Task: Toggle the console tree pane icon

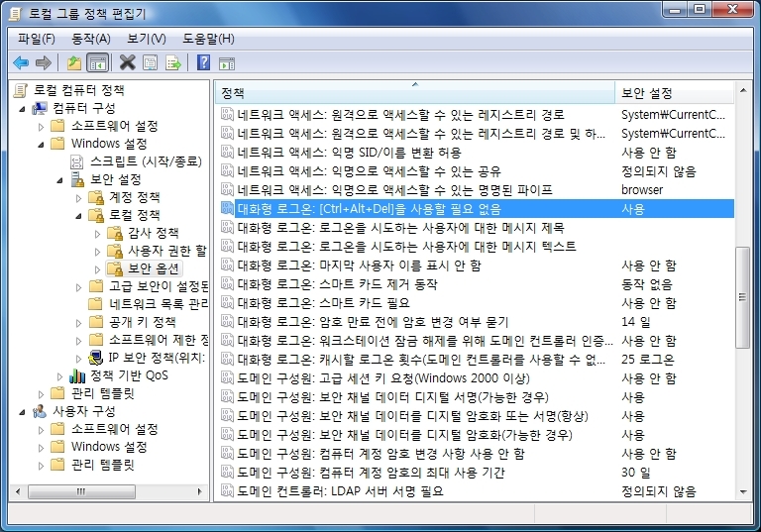Action: click(97, 63)
